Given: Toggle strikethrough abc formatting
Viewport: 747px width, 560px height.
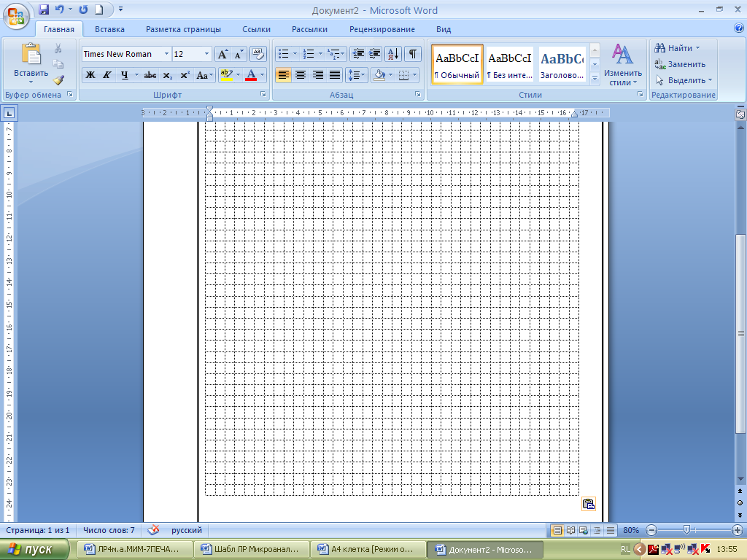Looking at the screenshot, I should [x=150, y=75].
